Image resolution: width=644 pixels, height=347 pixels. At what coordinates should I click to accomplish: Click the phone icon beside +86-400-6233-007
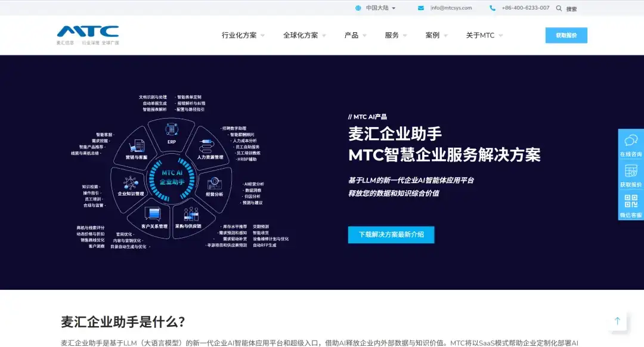[492, 8]
